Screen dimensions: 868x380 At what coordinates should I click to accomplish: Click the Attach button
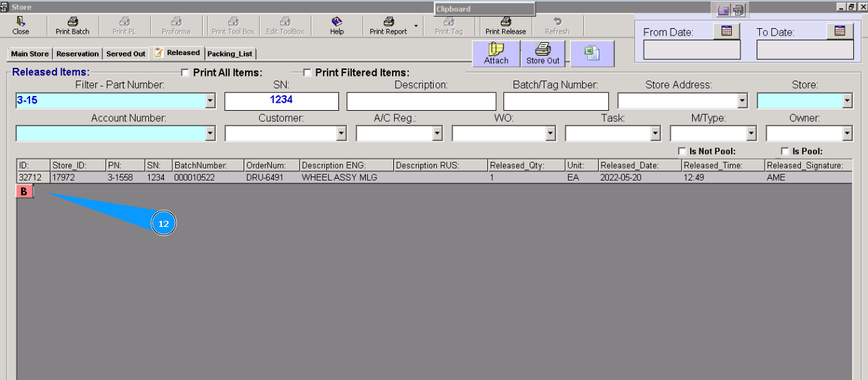[x=496, y=54]
